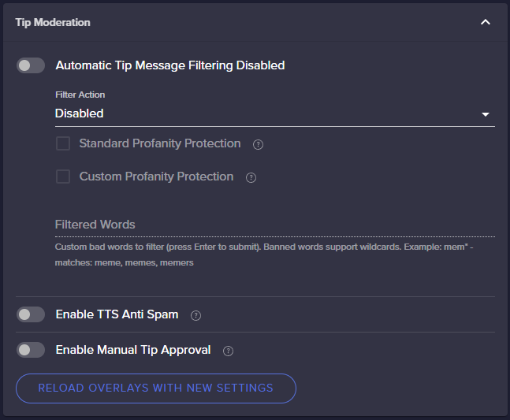Enable the Manual Tip Approval switch

click(x=31, y=350)
